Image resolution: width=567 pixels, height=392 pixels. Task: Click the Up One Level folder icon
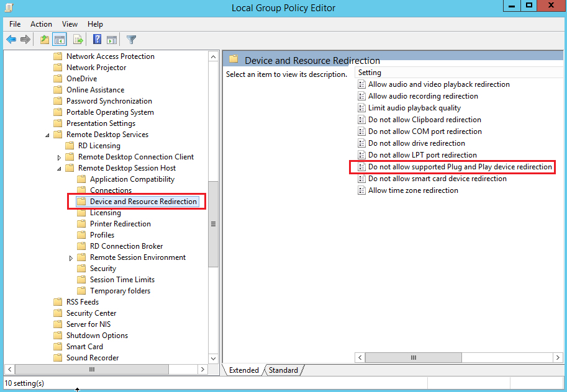45,39
